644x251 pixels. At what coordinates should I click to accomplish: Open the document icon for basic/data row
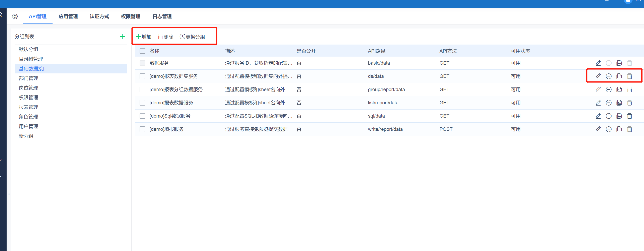(x=619, y=63)
